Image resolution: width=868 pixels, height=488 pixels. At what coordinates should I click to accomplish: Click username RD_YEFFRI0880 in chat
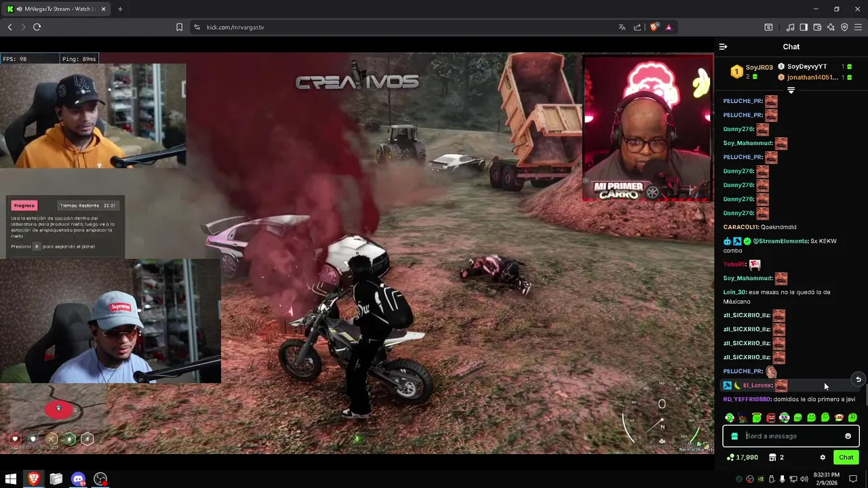[747, 399]
